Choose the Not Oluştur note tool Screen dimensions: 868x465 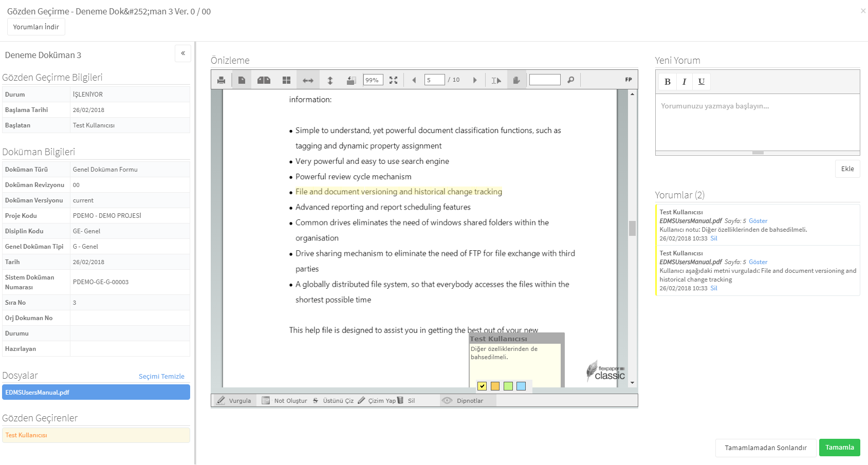[x=284, y=401]
